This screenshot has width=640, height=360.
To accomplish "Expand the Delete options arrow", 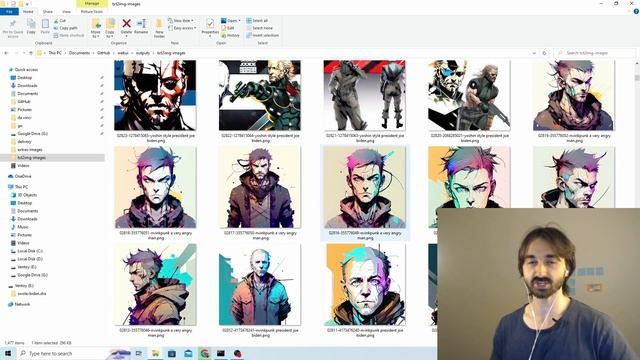I will point(127,36).
